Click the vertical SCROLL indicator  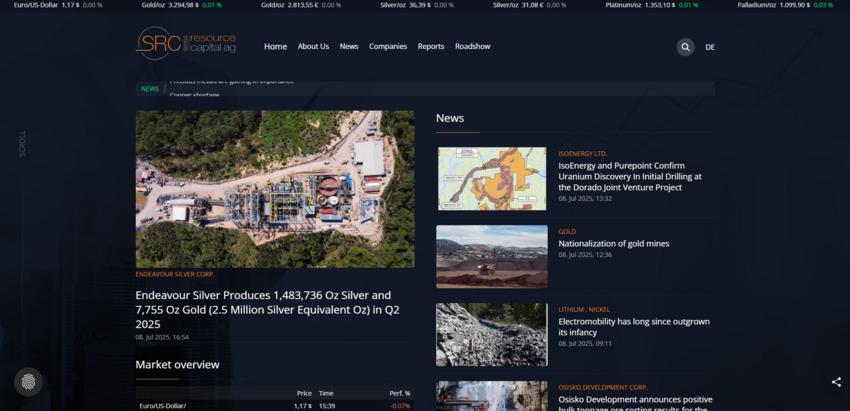point(22,144)
